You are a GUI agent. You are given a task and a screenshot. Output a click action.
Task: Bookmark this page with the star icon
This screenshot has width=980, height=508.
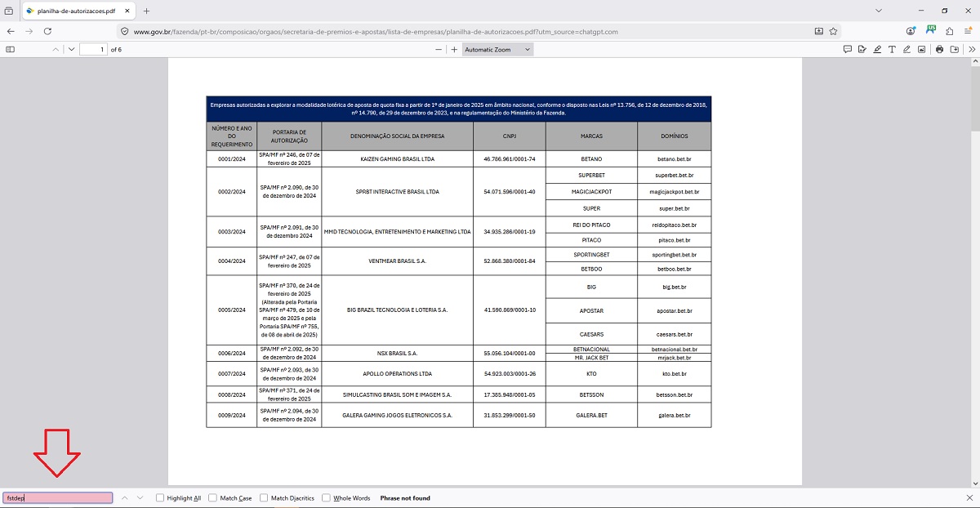point(833,31)
